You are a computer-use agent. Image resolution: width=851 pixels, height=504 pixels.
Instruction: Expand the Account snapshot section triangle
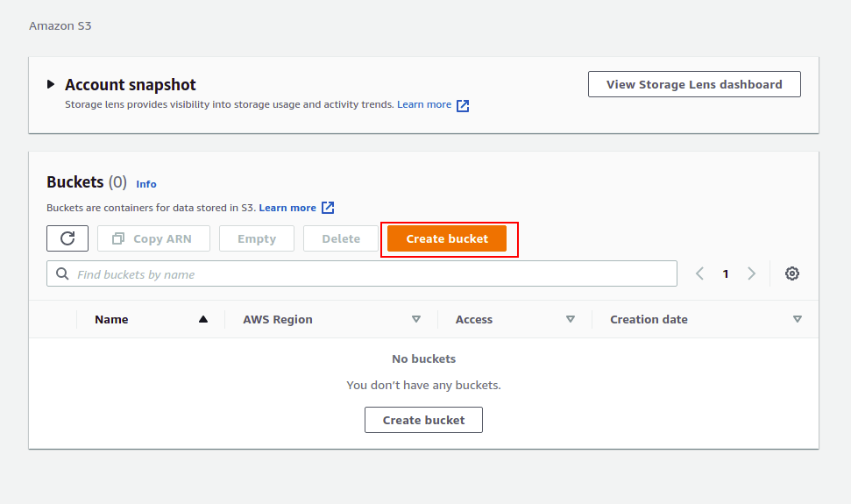[51, 84]
